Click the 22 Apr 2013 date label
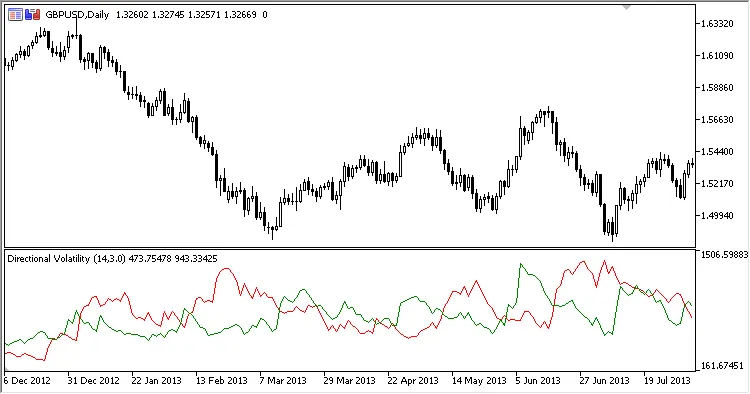The width and height of the screenshot is (750, 394). tap(413, 381)
